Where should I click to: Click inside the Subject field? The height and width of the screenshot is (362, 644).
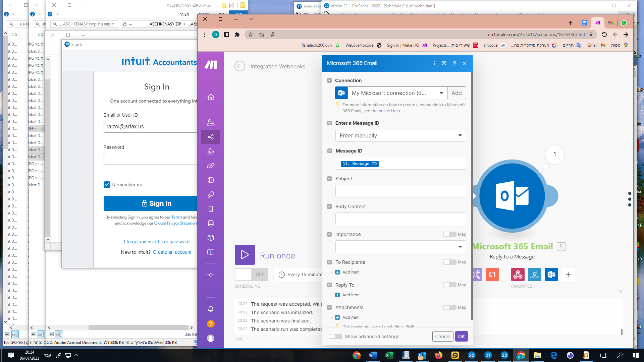tap(400, 191)
